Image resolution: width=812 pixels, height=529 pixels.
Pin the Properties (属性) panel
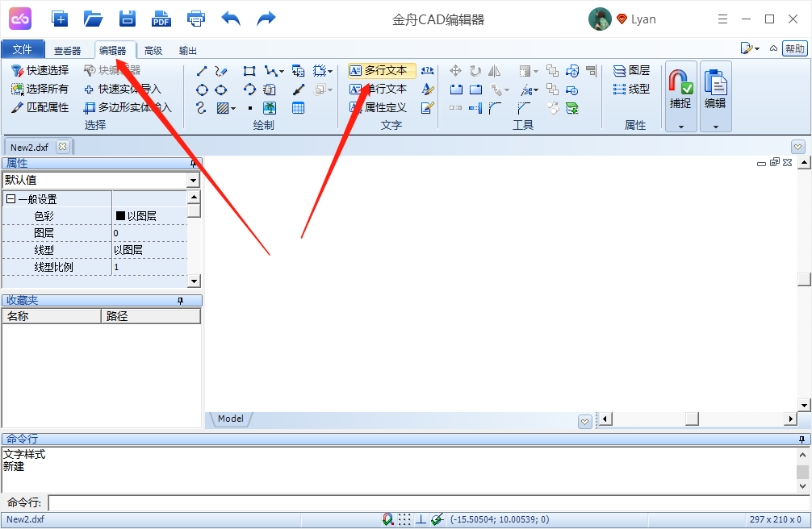point(193,164)
